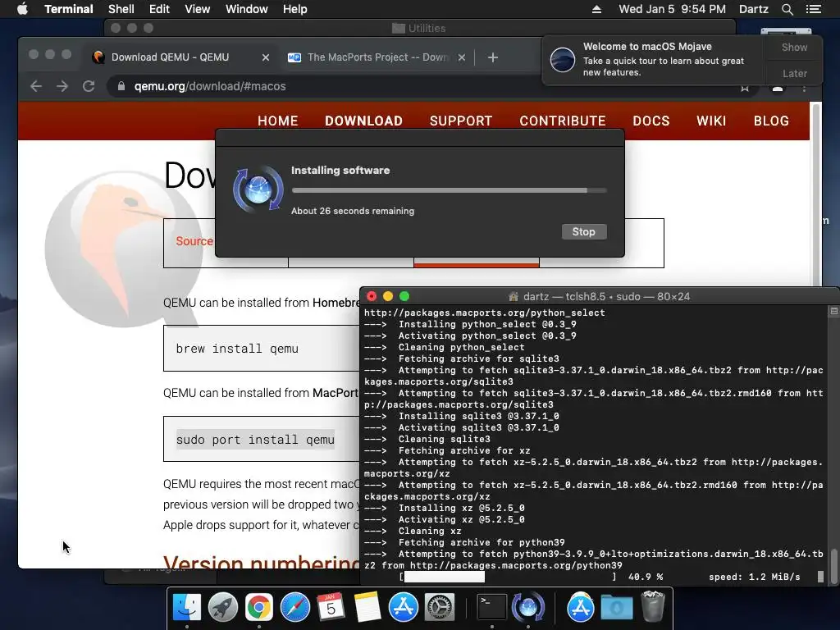This screenshot has width=840, height=630.
Task: Click the Installing software progress bar
Action: pyautogui.click(x=449, y=190)
